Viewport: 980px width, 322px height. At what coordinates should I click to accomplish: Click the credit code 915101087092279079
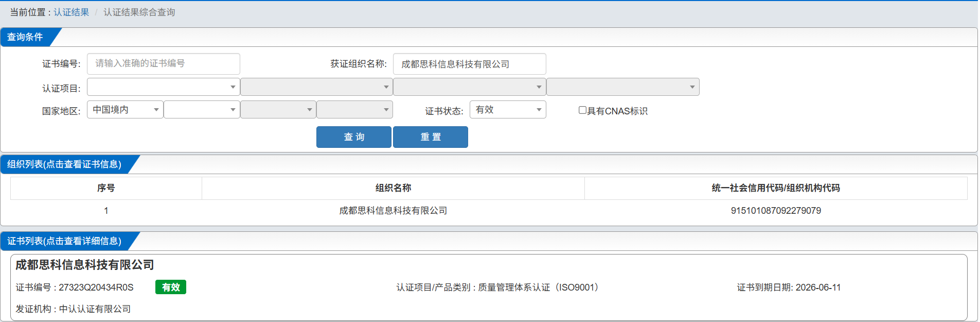tap(776, 211)
